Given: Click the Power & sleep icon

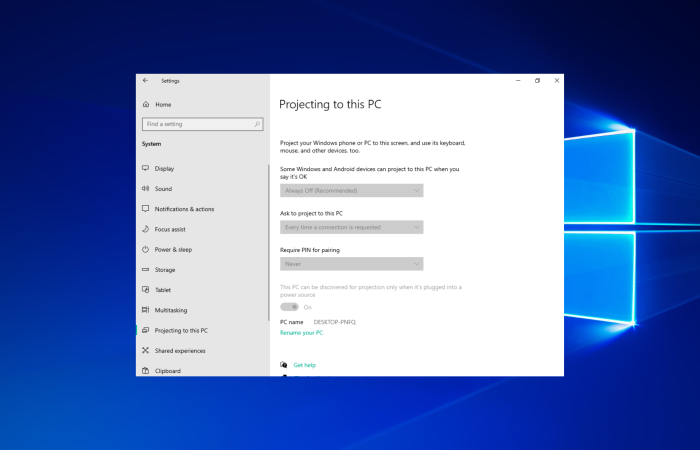Looking at the screenshot, I should pos(145,249).
